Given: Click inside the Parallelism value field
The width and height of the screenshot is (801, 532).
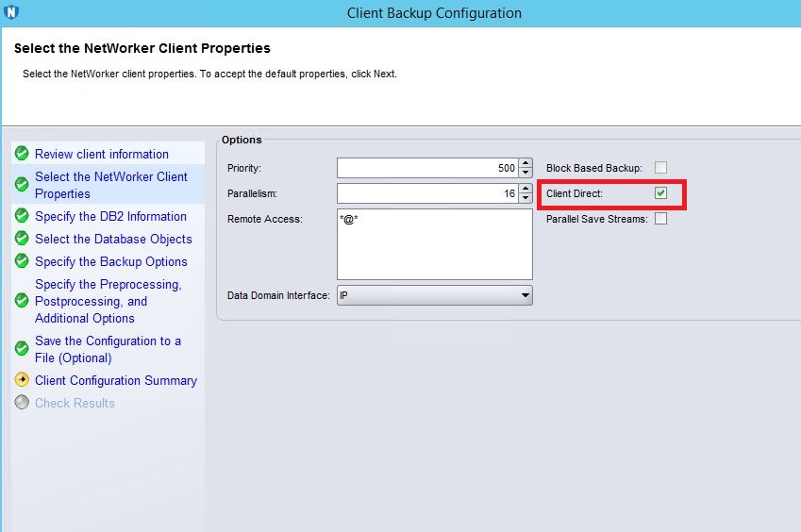Looking at the screenshot, I should point(428,193).
